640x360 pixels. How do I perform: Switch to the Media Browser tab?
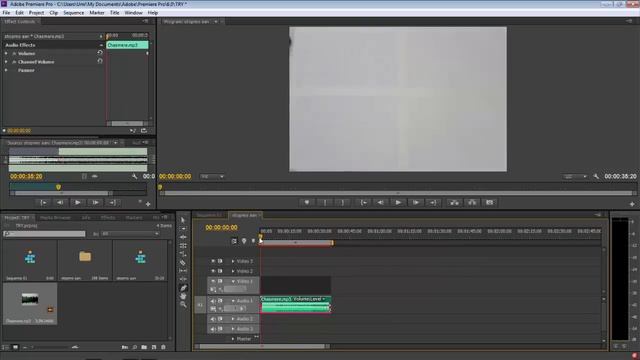(55, 218)
